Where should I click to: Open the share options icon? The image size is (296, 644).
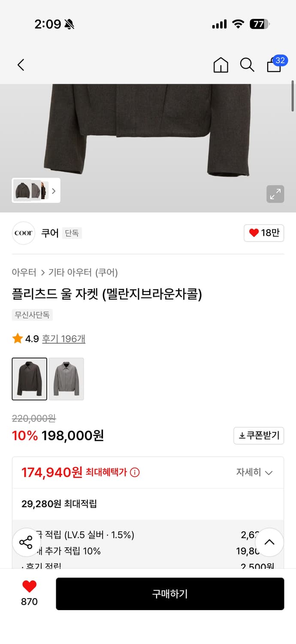(x=26, y=542)
